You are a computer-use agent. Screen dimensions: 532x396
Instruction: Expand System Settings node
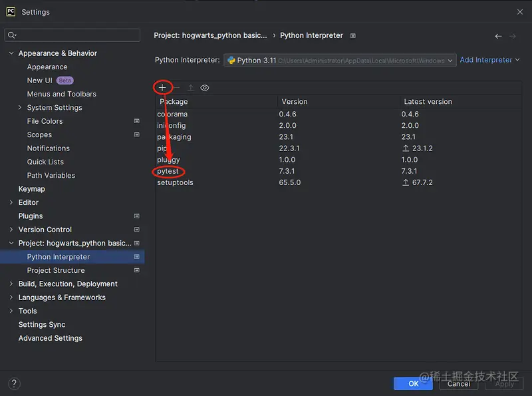[20, 107]
